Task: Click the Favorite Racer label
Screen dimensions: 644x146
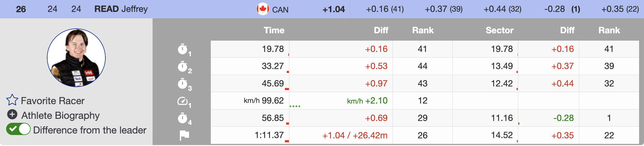Action: (x=53, y=101)
